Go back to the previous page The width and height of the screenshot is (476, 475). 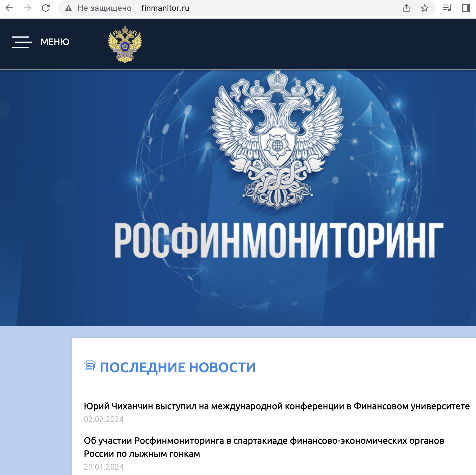[9, 8]
